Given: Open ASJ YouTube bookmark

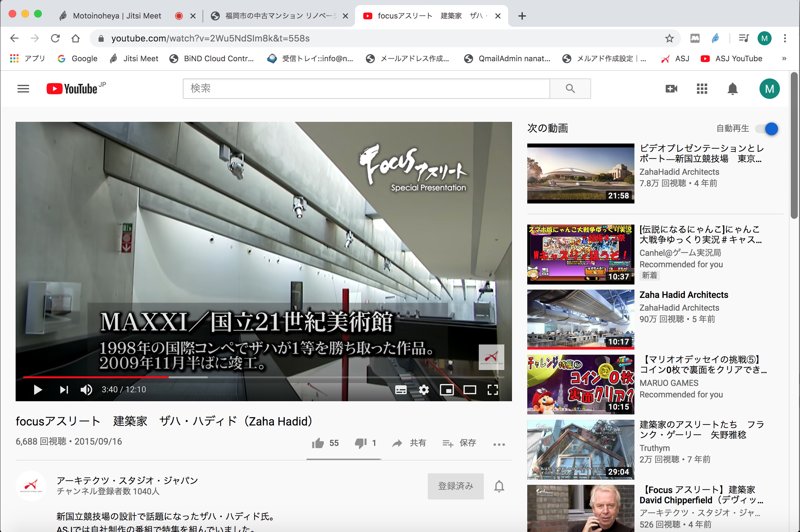Looking at the screenshot, I should click(x=731, y=58).
